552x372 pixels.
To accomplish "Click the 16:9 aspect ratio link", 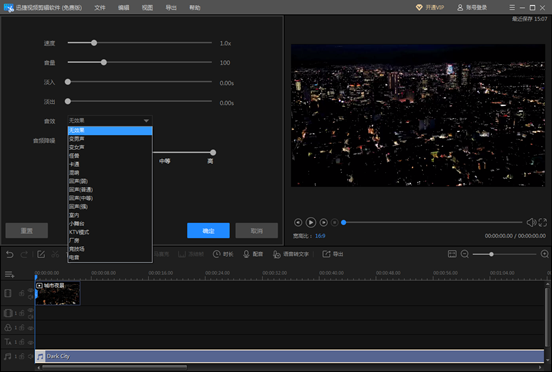I will tap(320, 236).
